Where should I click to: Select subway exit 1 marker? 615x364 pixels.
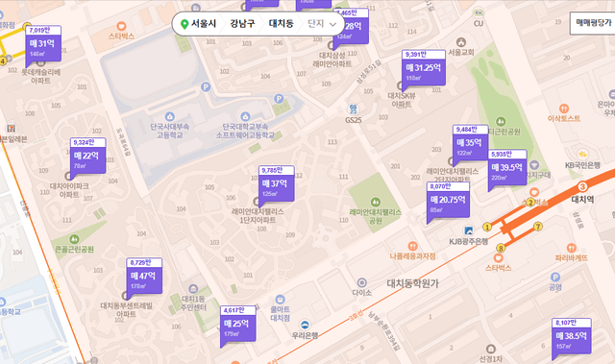tap(487, 227)
